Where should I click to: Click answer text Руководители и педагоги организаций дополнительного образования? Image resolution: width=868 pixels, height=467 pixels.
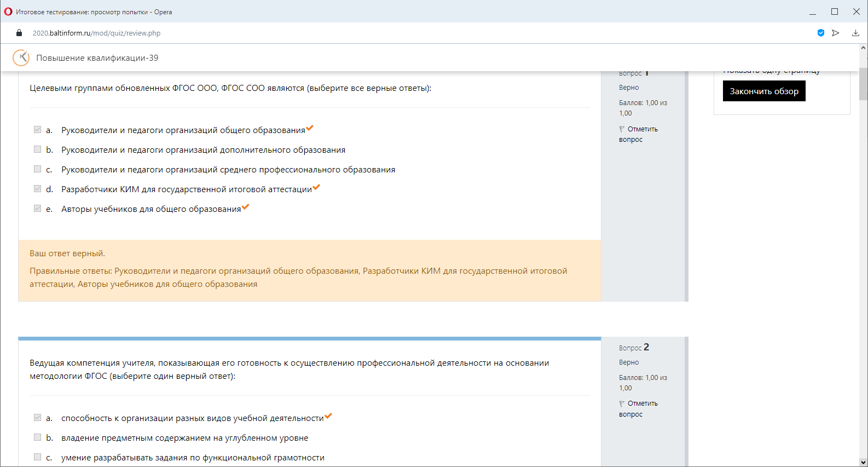(x=204, y=150)
